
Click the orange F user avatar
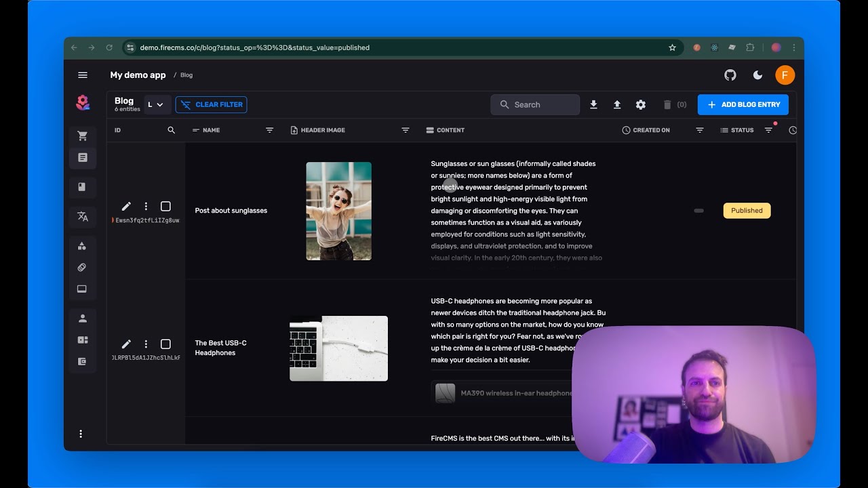tap(785, 75)
